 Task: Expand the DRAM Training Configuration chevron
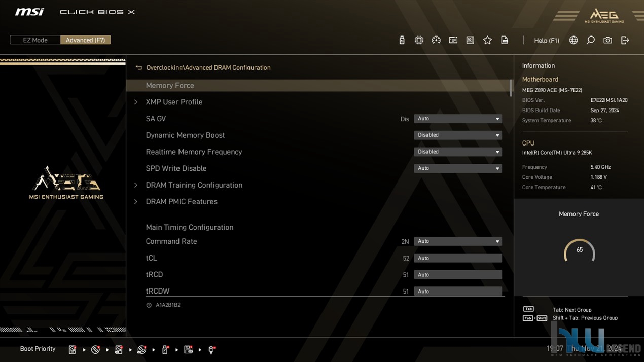(136, 185)
